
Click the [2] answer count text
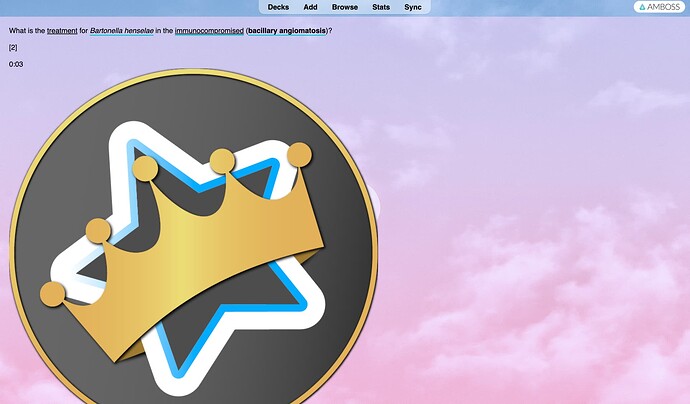click(x=13, y=47)
